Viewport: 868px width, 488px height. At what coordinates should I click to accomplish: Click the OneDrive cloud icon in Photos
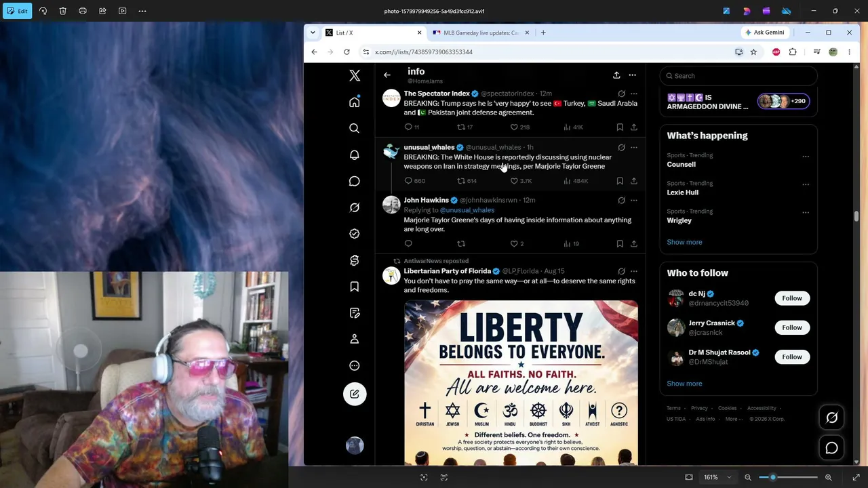tap(786, 11)
